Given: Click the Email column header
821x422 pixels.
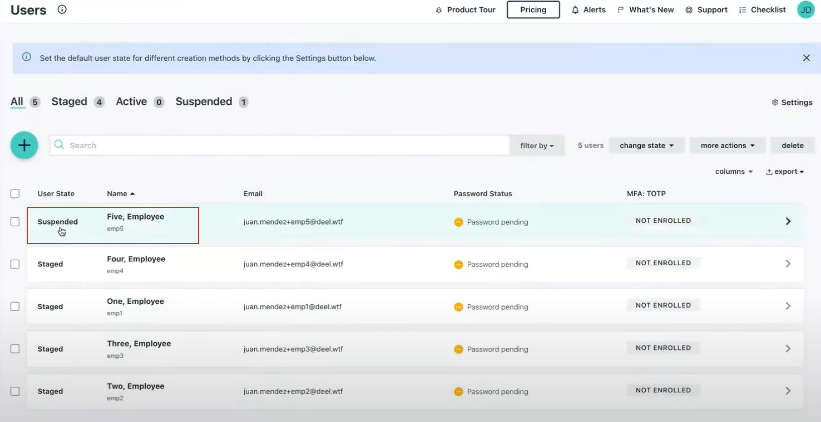Looking at the screenshot, I should point(253,194).
